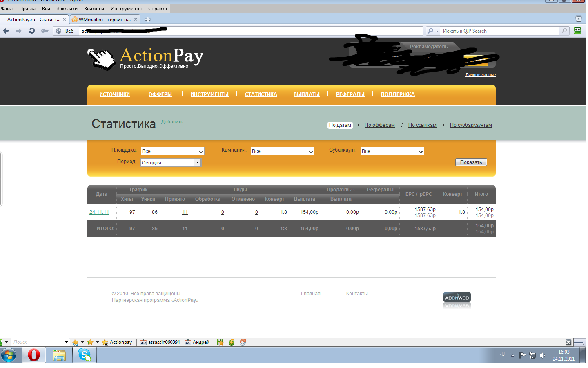
Task: Open the Андрей identity in RoboForm
Action: 197,342
